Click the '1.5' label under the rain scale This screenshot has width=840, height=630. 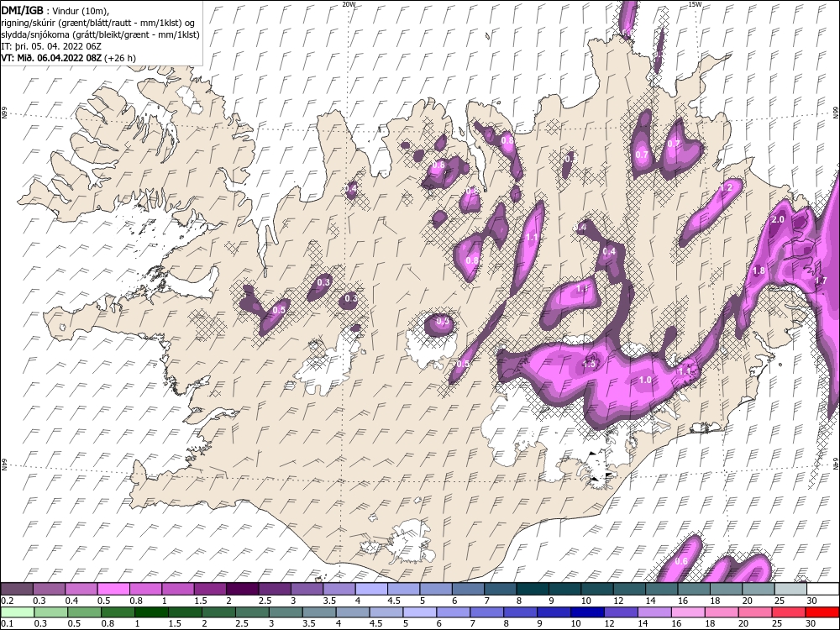(x=175, y=623)
